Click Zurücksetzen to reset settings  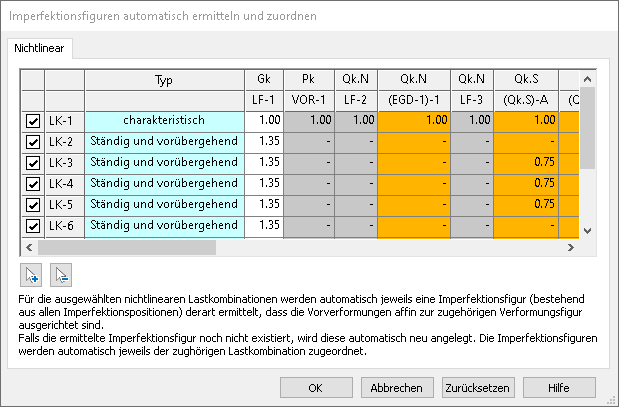pos(478,388)
